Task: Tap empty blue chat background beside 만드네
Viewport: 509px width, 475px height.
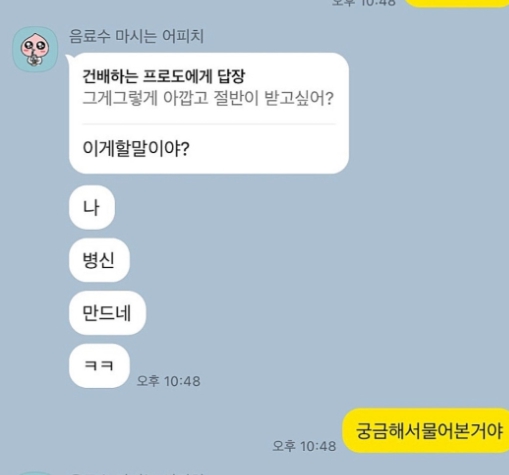Action: [300, 313]
